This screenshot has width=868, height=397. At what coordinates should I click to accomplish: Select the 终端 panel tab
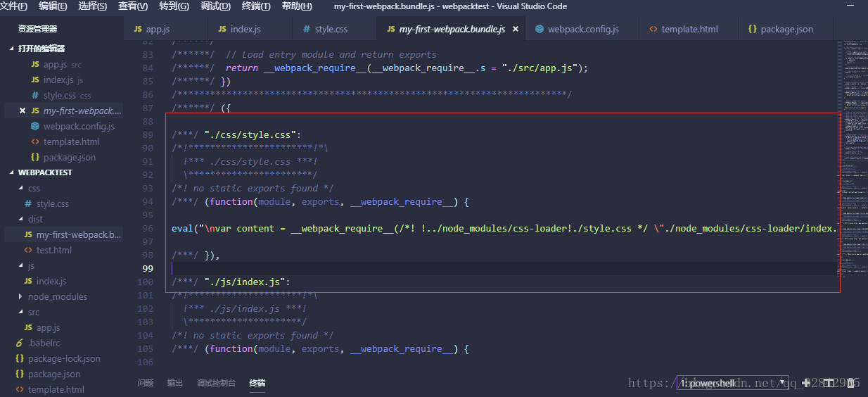[x=257, y=383]
